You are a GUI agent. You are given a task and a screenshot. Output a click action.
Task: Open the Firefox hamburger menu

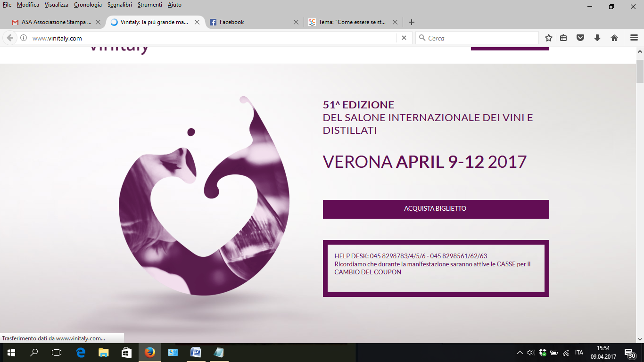point(634,38)
